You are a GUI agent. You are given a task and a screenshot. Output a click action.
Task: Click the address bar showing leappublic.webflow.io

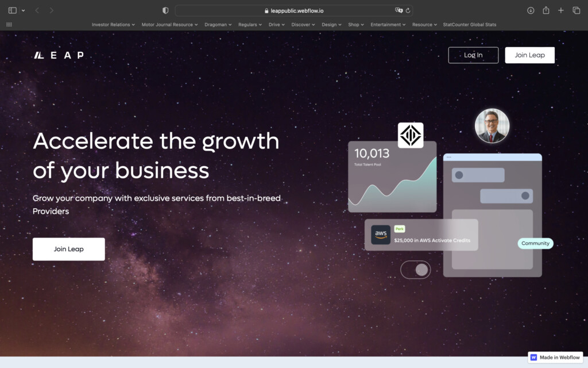pos(293,10)
